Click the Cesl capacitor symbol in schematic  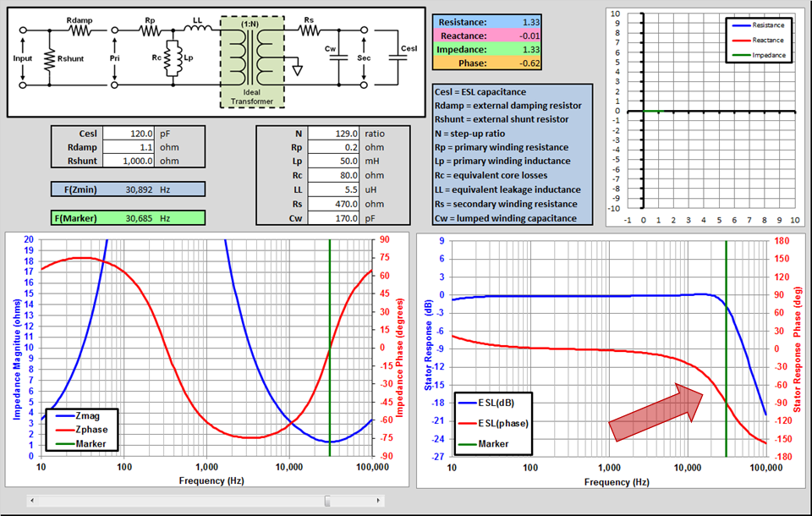click(x=398, y=58)
